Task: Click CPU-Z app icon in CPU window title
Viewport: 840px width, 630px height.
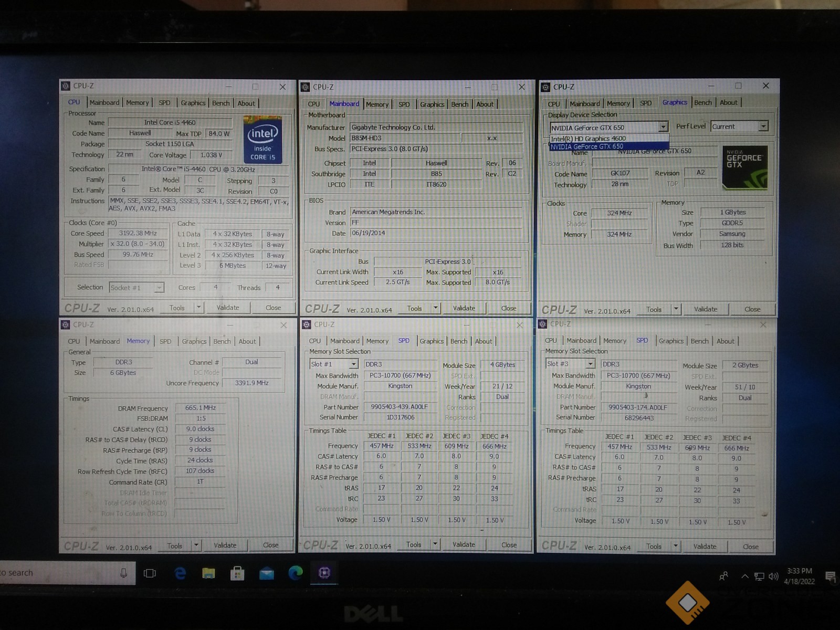Action: (x=66, y=86)
